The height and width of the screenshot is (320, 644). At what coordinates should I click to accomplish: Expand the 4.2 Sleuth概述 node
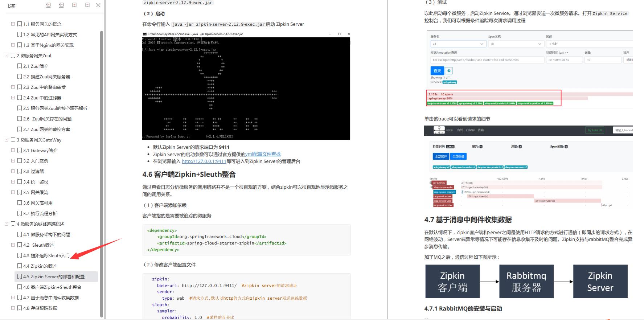click(13, 245)
